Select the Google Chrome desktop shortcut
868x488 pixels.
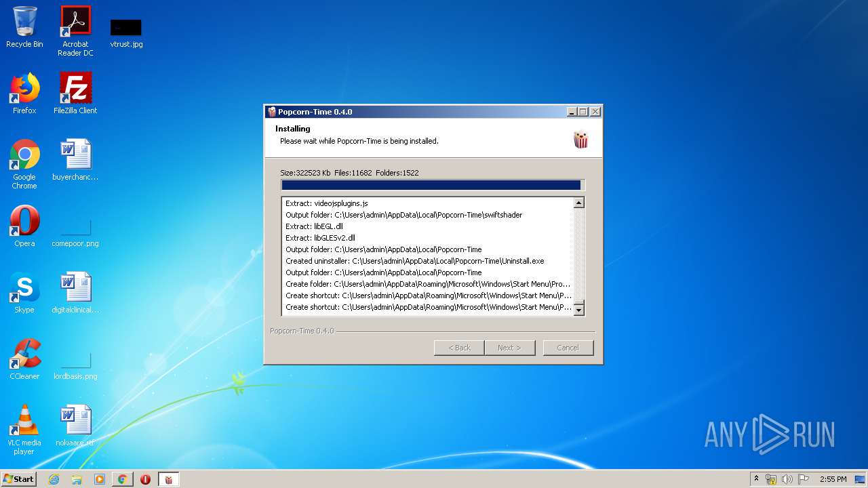pyautogui.click(x=24, y=164)
